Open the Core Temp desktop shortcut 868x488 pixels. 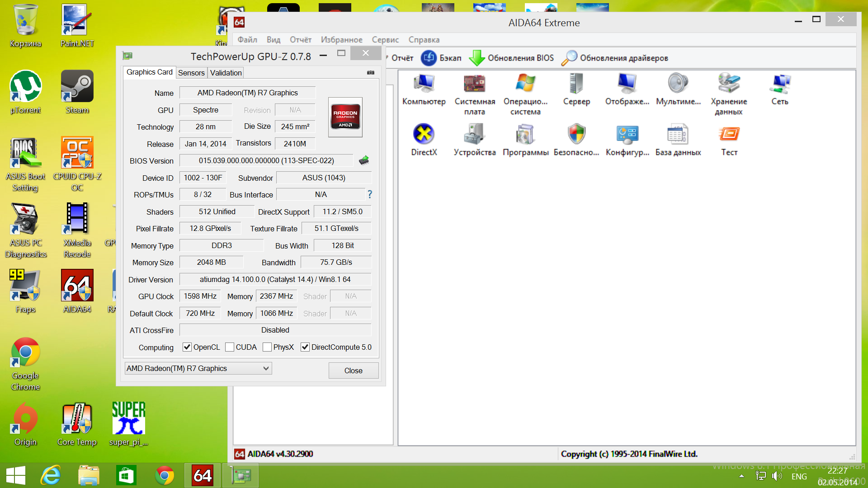[77, 424]
